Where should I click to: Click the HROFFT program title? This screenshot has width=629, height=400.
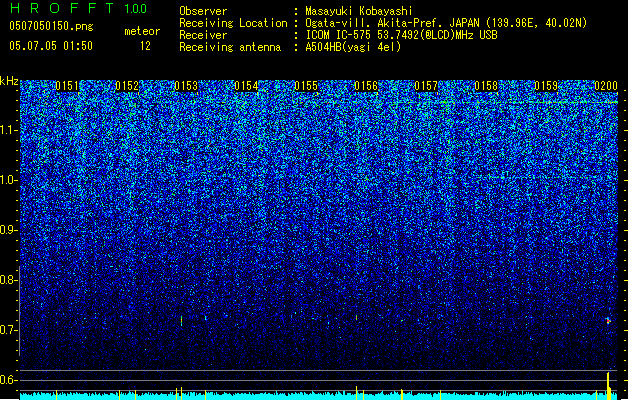pos(63,8)
